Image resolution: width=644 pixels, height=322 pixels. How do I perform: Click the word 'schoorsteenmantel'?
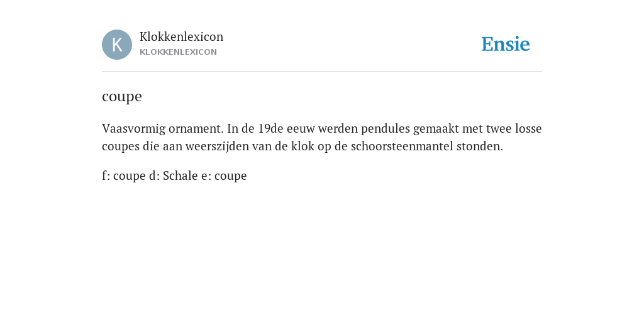[x=402, y=147]
